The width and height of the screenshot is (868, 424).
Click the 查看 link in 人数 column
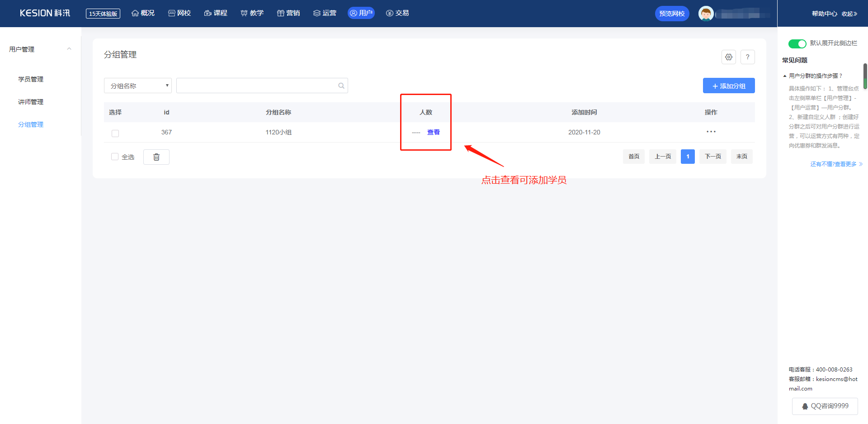pos(433,132)
